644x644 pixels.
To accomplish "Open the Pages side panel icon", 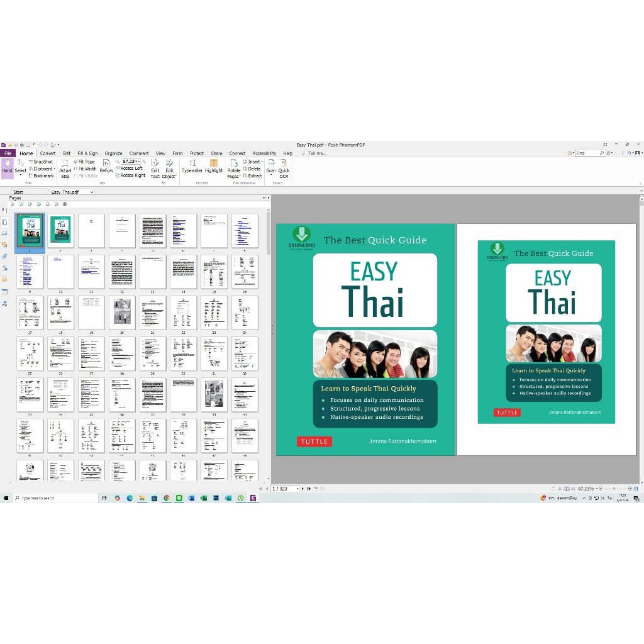I will 4,222.
